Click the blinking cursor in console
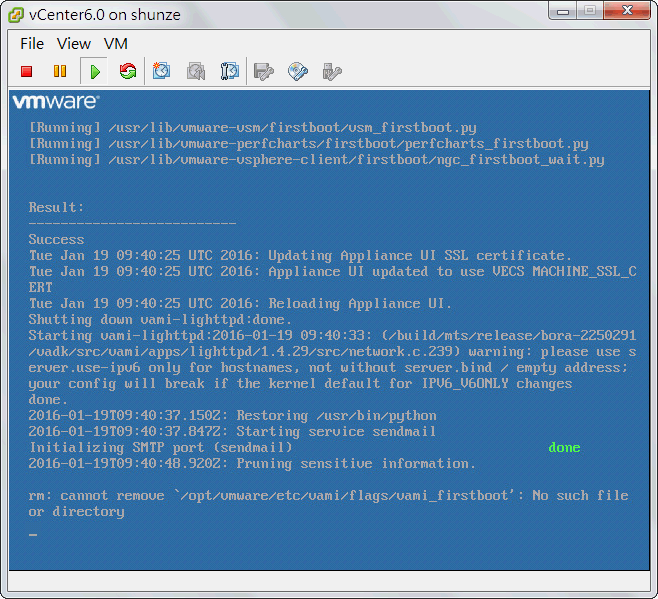This screenshot has width=658, height=599. click(x=33, y=534)
